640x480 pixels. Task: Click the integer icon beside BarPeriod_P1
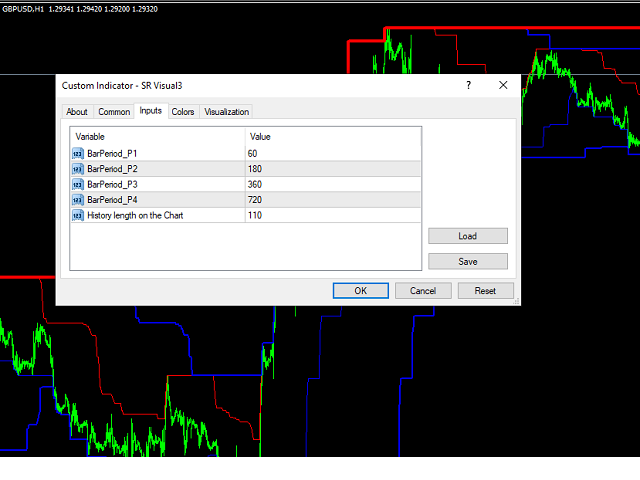point(78,153)
